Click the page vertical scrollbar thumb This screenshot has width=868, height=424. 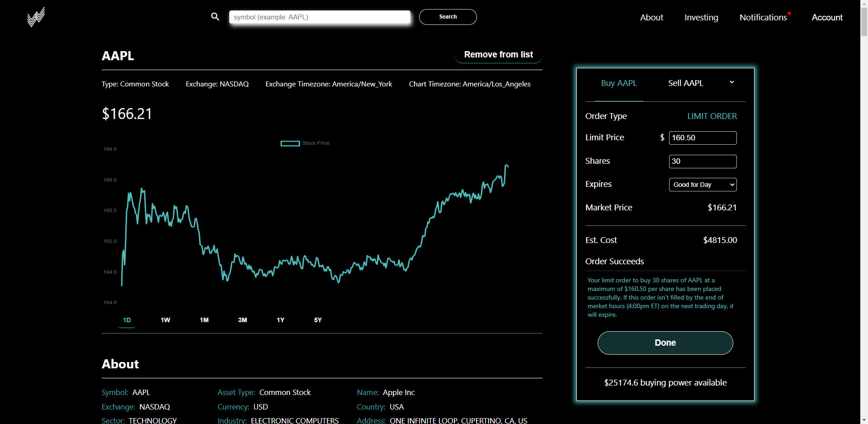(864, 22)
